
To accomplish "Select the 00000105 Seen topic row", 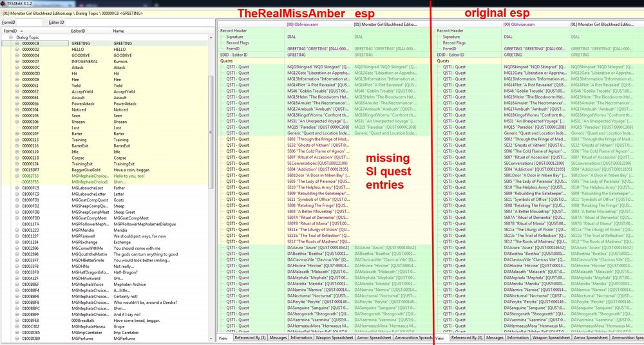I will click(105, 116).
